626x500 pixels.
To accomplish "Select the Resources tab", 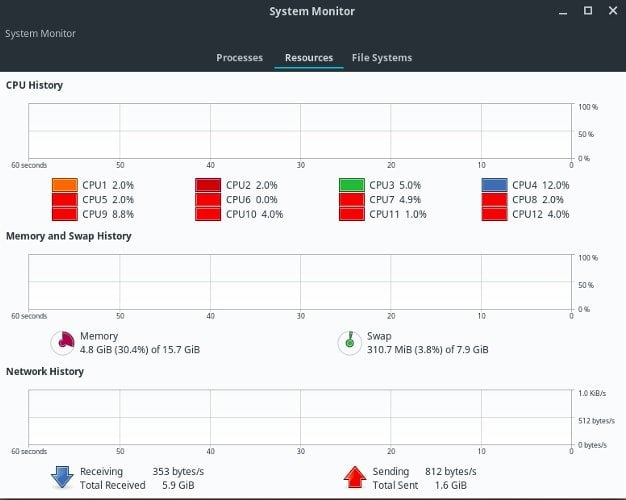I will 309,58.
